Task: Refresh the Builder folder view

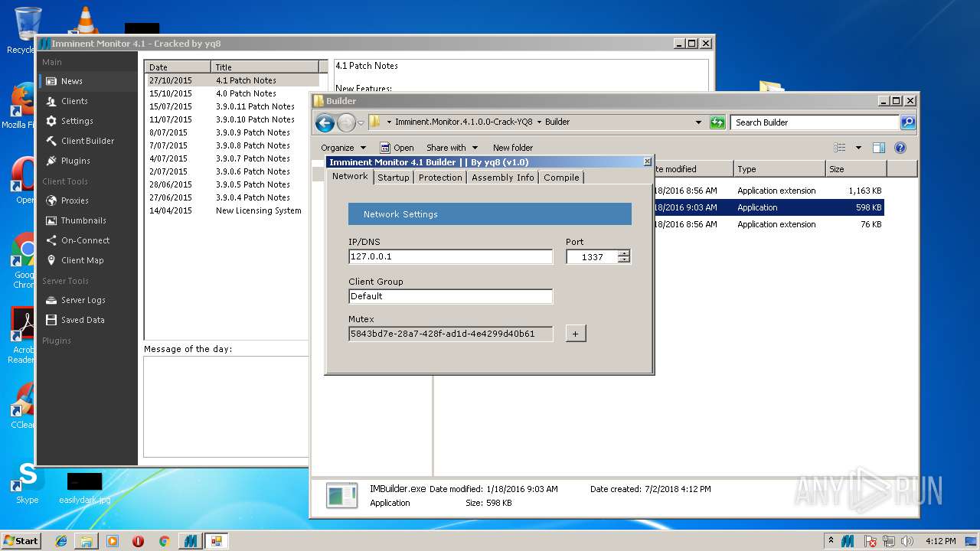Action: 717,122
